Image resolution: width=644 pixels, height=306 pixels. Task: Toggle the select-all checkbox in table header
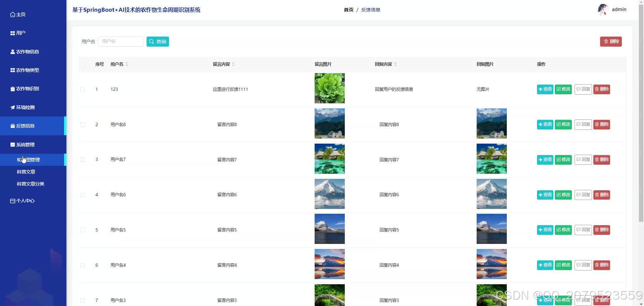[x=83, y=64]
